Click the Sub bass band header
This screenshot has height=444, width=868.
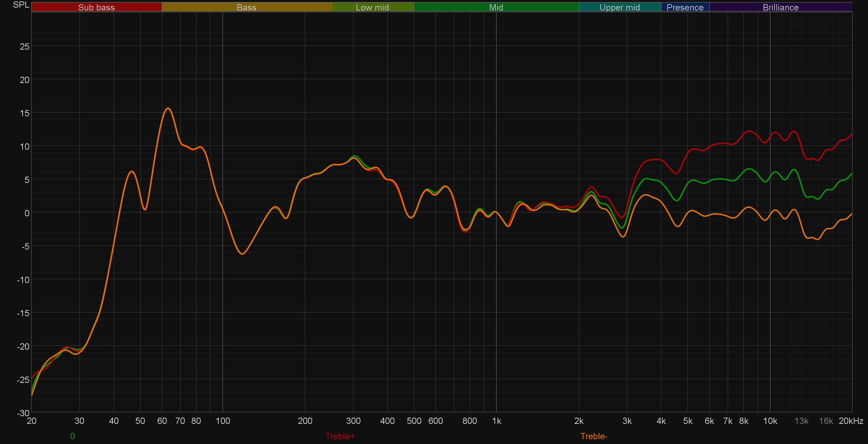pyautogui.click(x=96, y=7)
